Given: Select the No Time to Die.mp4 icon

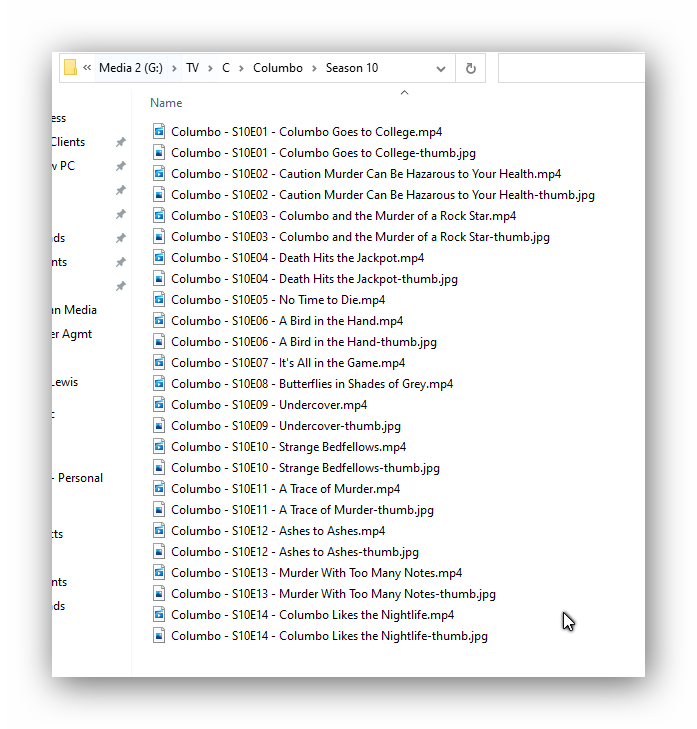Looking at the screenshot, I should click(x=159, y=299).
